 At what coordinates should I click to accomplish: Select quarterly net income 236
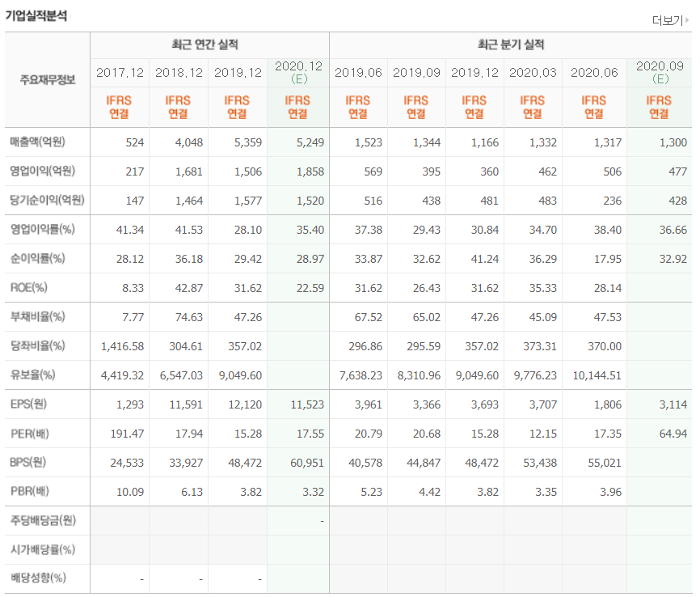click(613, 201)
